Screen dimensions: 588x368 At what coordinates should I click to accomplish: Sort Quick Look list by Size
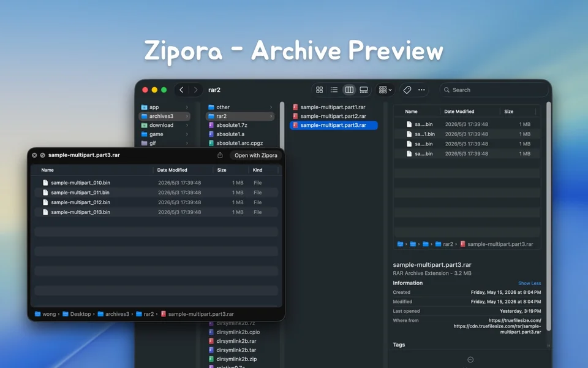pos(231,170)
